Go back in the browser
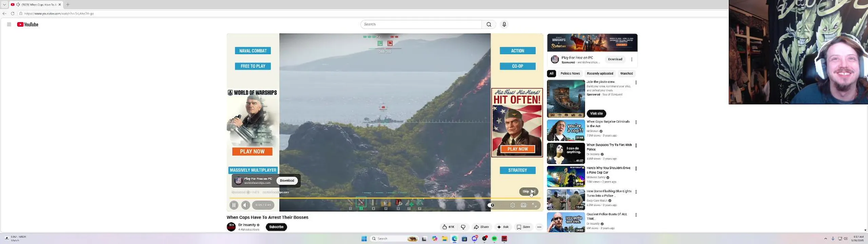This screenshot has height=244, width=868. coord(4,14)
